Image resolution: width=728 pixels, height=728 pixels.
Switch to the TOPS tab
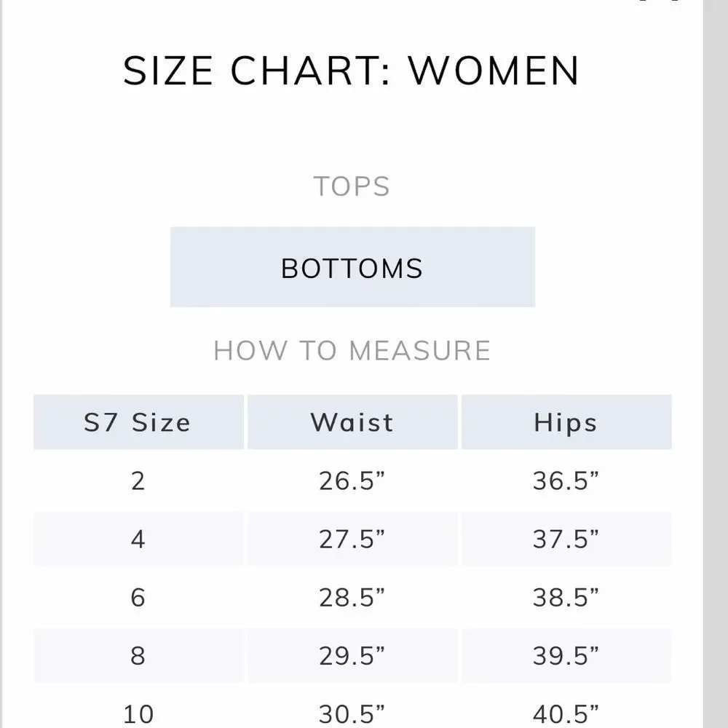[x=352, y=187]
